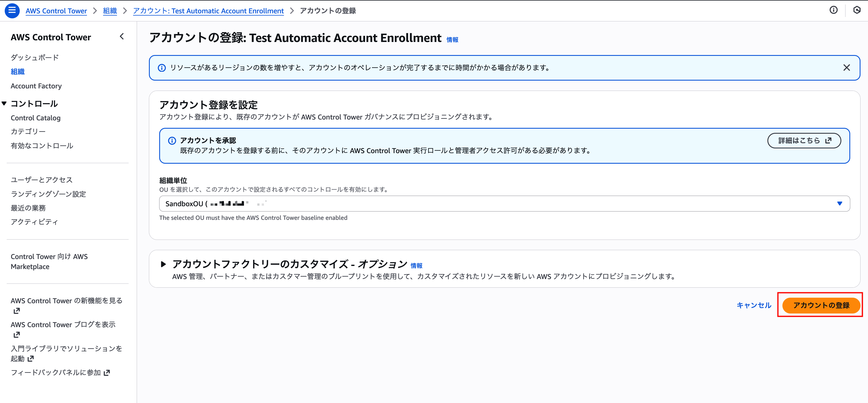Select Control Catalog in the sidebar
This screenshot has height=403, width=868.
(x=35, y=118)
